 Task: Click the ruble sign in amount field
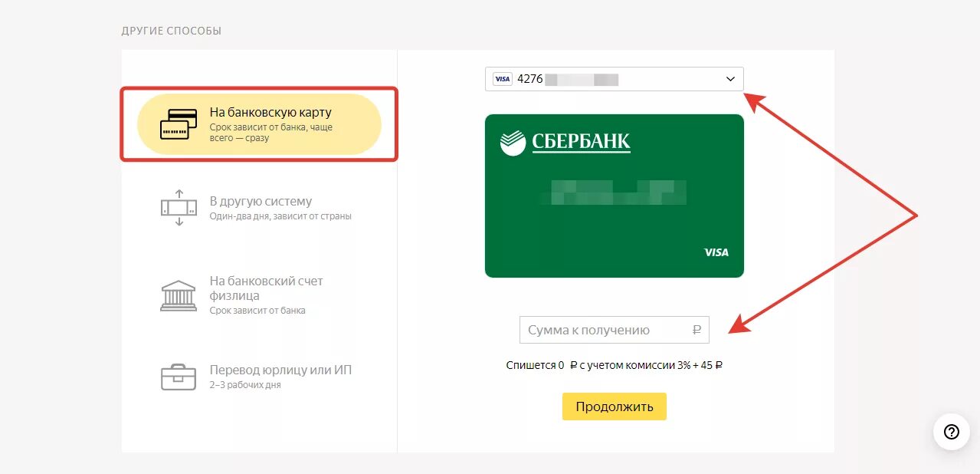pyautogui.click(x=696, y=331)
